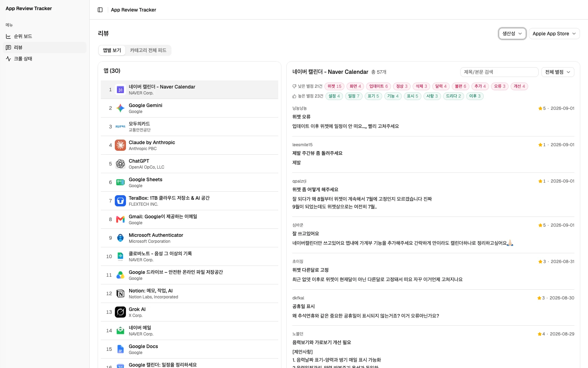Open the 생산성 category dropdown
This screenshot has width=588, height=368.
click(512, 34)
